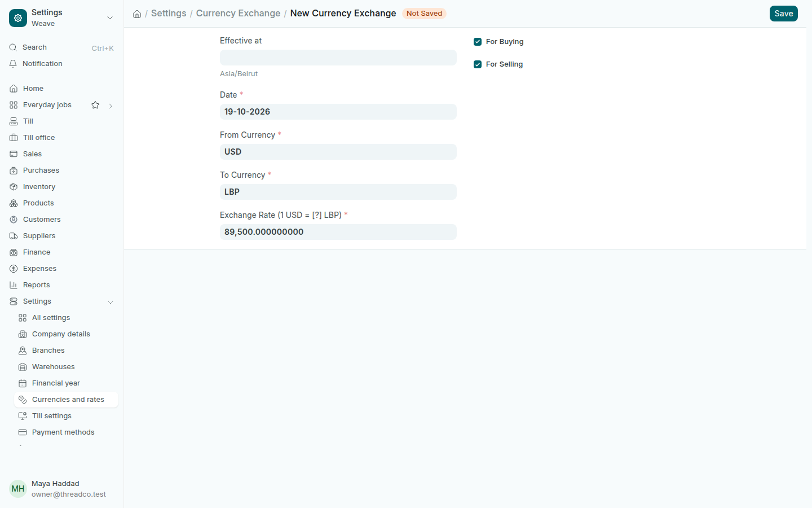Expand the Everyday jobs chevron
Screen dimensions: 812x508
[111, 106]
